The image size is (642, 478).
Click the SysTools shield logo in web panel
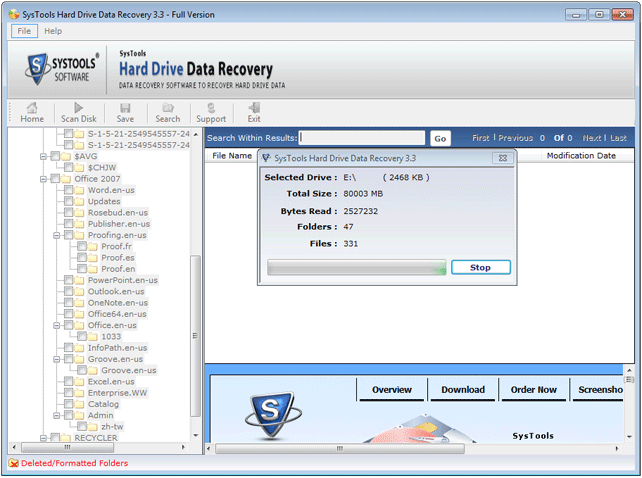(x=272, y=415)
